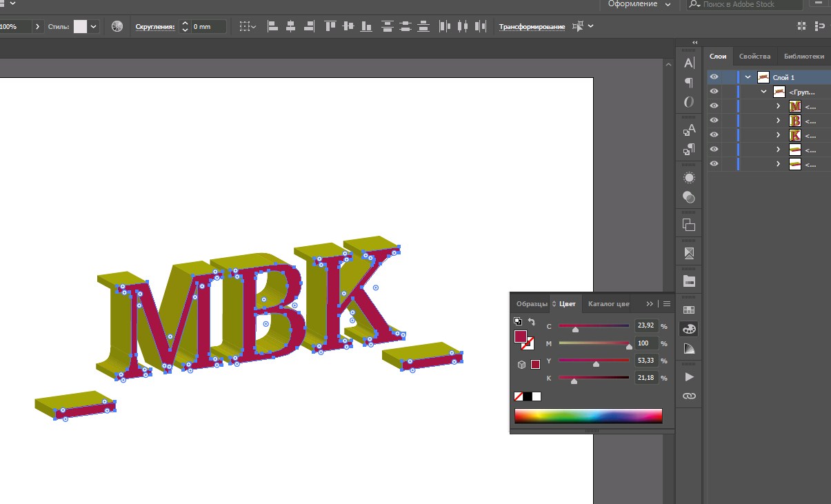Click Horizontal Distribute Center icon
The image size is (831, 504).
click(462, 26)
